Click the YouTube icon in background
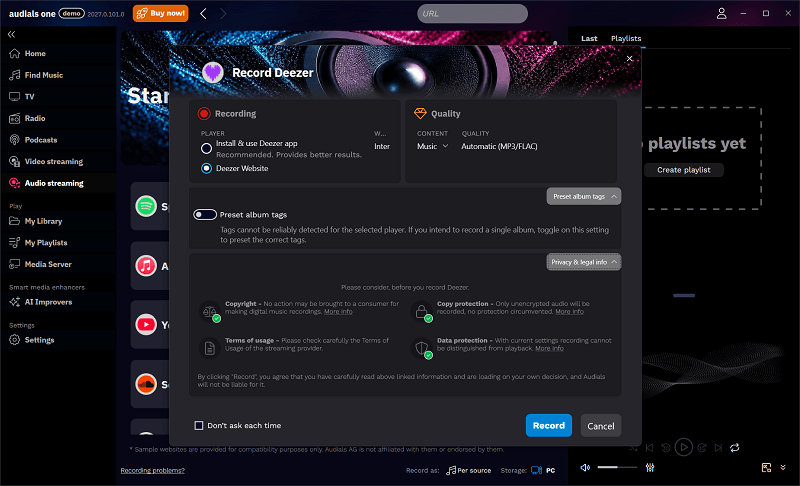Viewport: 800px width, 486px height. coord(146,324)
